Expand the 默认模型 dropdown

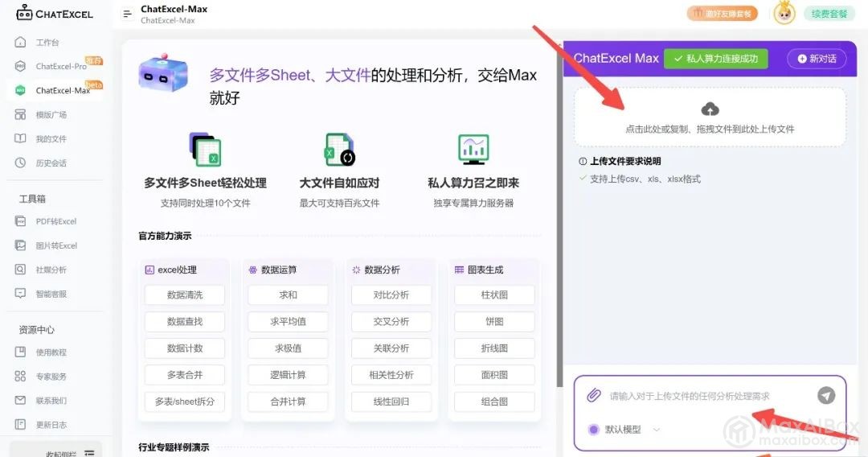click(624, 430)
